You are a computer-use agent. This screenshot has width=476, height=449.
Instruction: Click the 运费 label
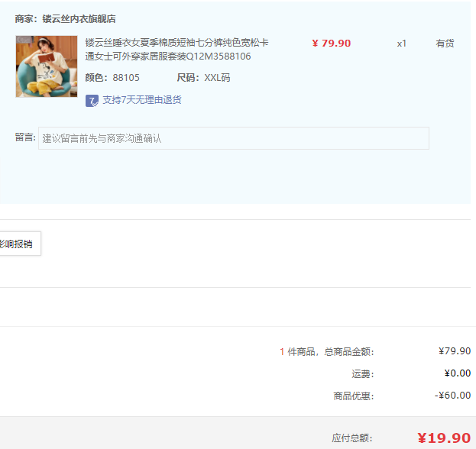[362, 374]
